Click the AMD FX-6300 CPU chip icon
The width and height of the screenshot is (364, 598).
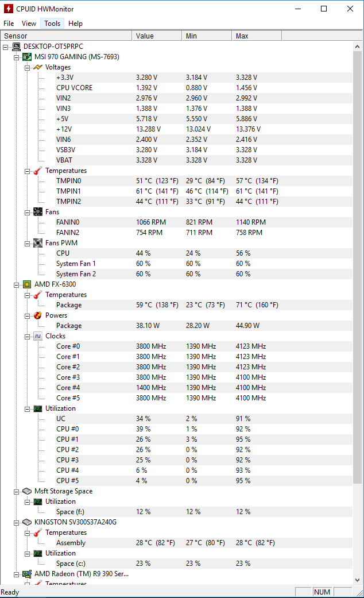coord(26,284)
